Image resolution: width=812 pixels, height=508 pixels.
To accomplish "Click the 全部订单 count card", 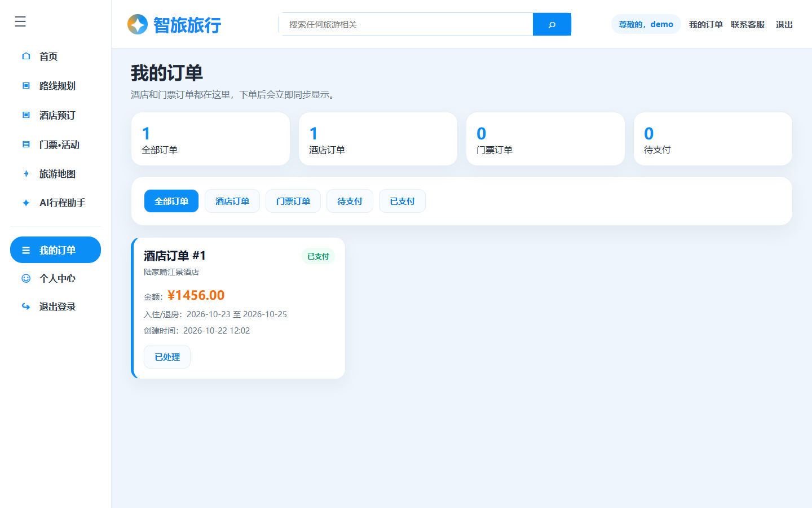I will [210, 139].
